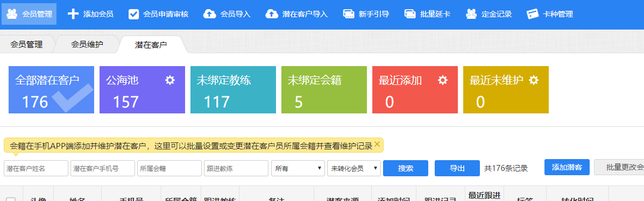Switch to the 会员维护 tab

point(87,45)
